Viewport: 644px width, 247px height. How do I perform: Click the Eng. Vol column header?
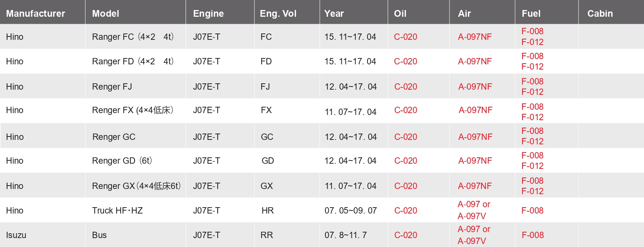pos(278,13)
